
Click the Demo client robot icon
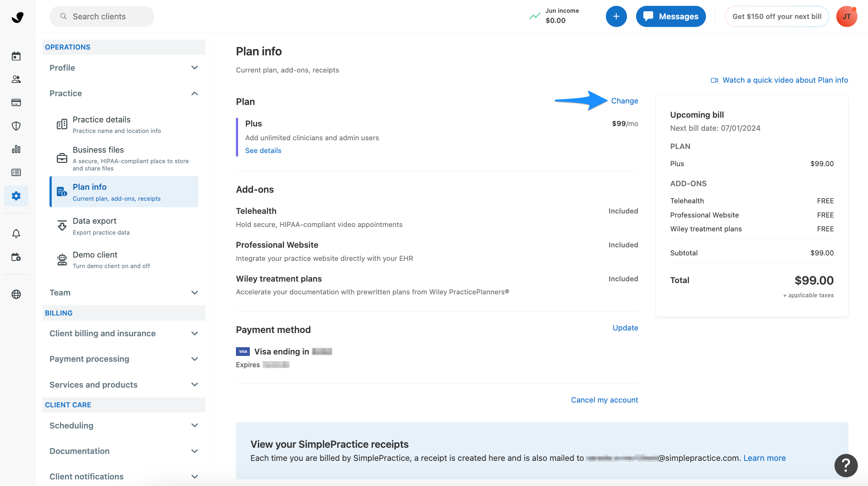coord(62,259)
